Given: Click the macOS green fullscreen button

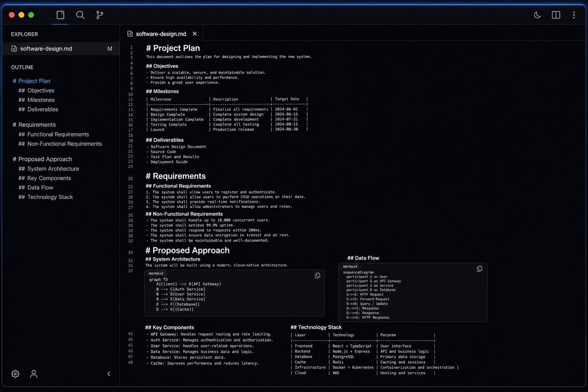Looking at the screenshot, I should pos(31,15).
